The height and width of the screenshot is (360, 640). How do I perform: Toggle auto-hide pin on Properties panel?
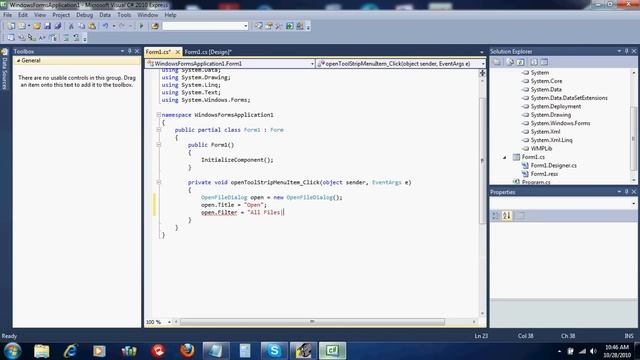tap(627, 191)
